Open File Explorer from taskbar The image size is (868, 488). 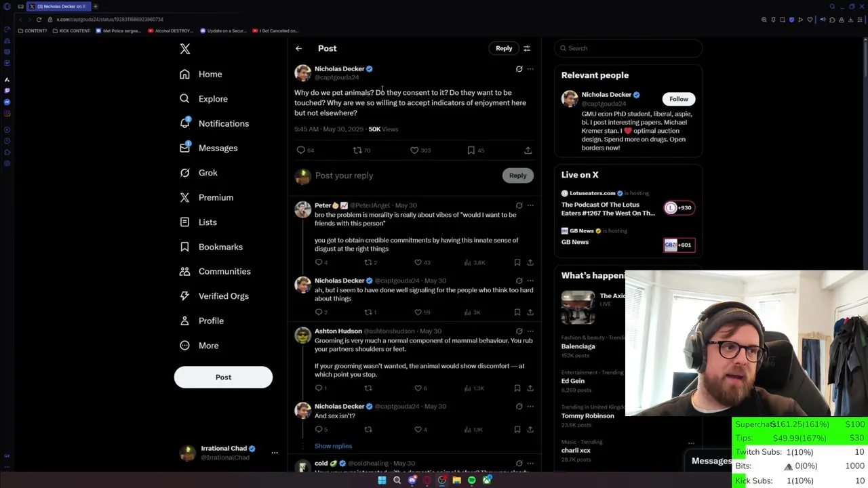click(456, 481)
